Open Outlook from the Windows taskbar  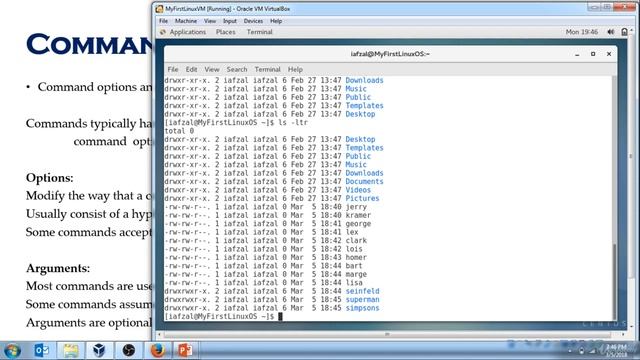tap(42, 350)
